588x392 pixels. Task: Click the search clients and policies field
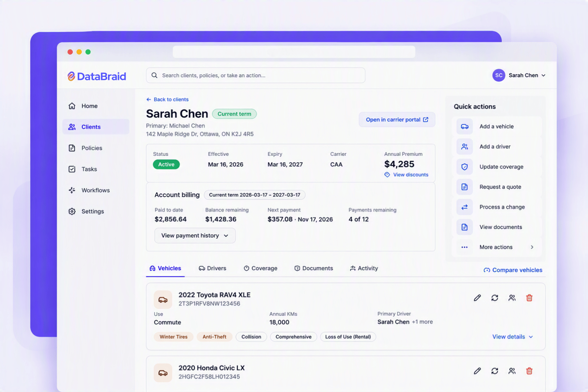(x=255, y=75)
